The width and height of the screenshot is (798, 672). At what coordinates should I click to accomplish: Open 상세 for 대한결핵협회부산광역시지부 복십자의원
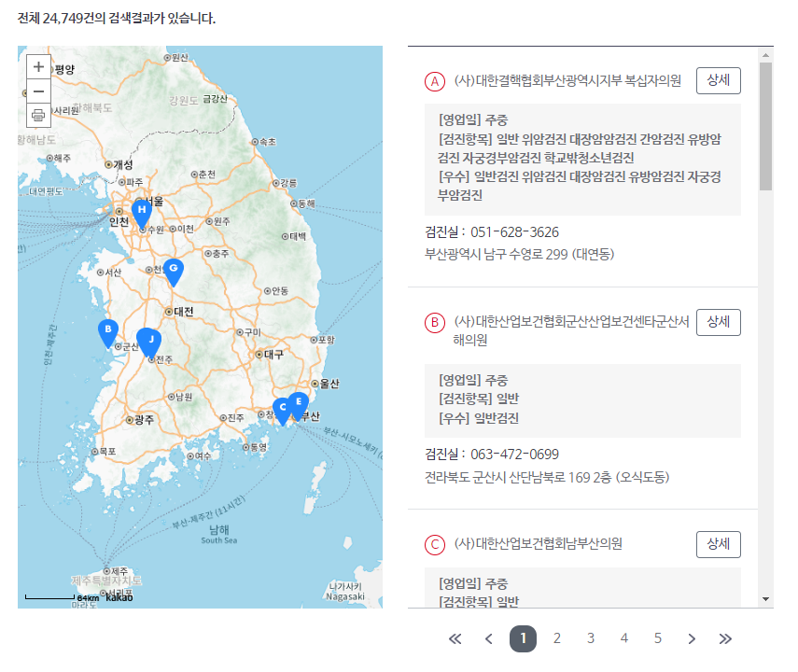[x=718, y=80]
